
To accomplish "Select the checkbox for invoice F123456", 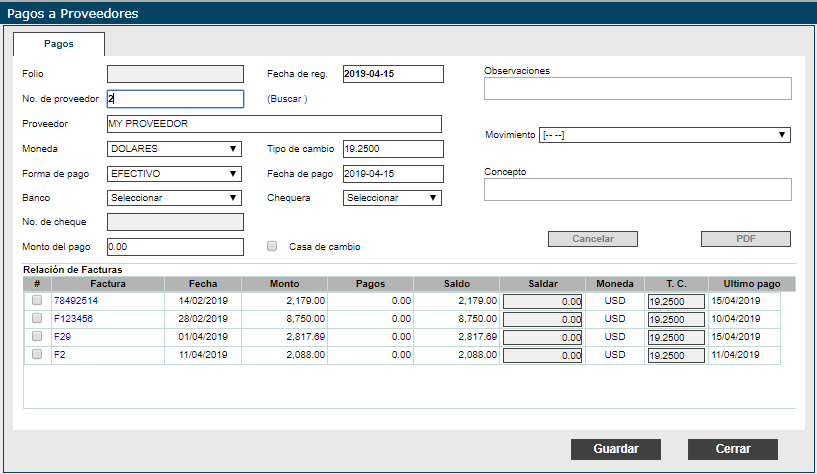I will coord(37,318).
